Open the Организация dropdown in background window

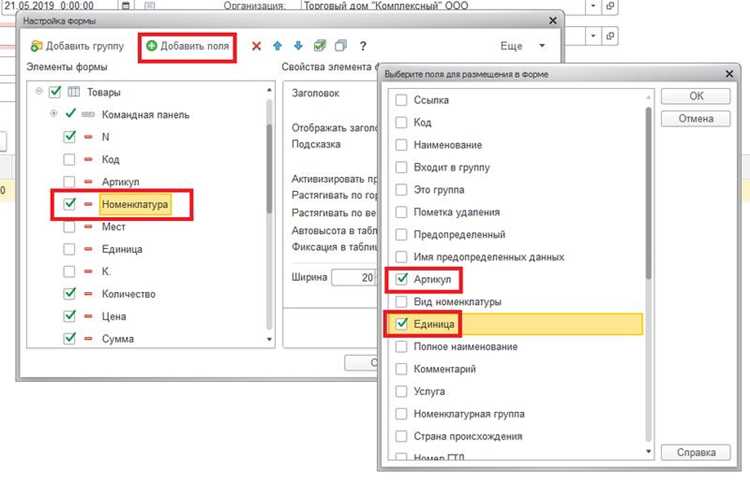coord(594,6)
